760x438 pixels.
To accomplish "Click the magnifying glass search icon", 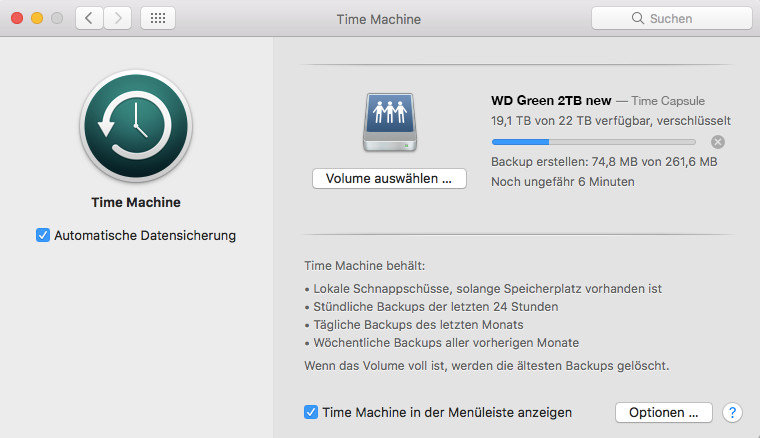I will [x=638, y=18].
